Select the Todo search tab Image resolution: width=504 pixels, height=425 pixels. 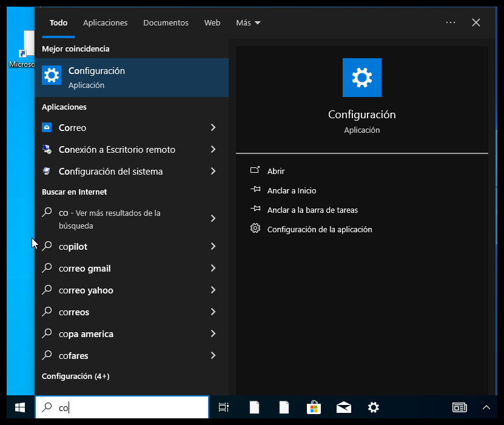[58, 23]
